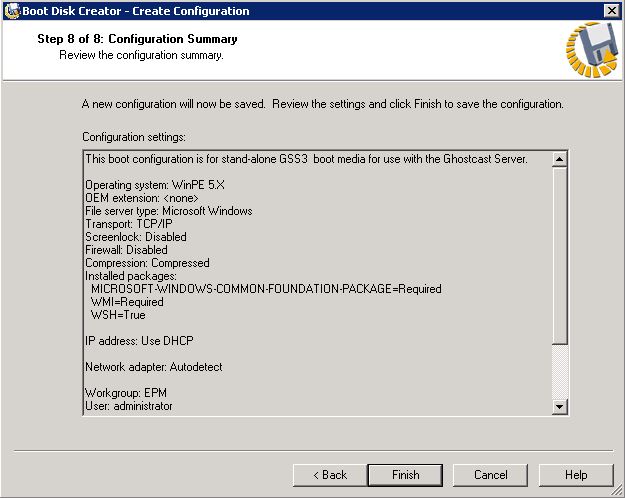Click the MICROSOFT-WINDOWS-COMMON-FOUNDATION-PACKAGE=Required line

pyautogui.click(x=266, y=289)
